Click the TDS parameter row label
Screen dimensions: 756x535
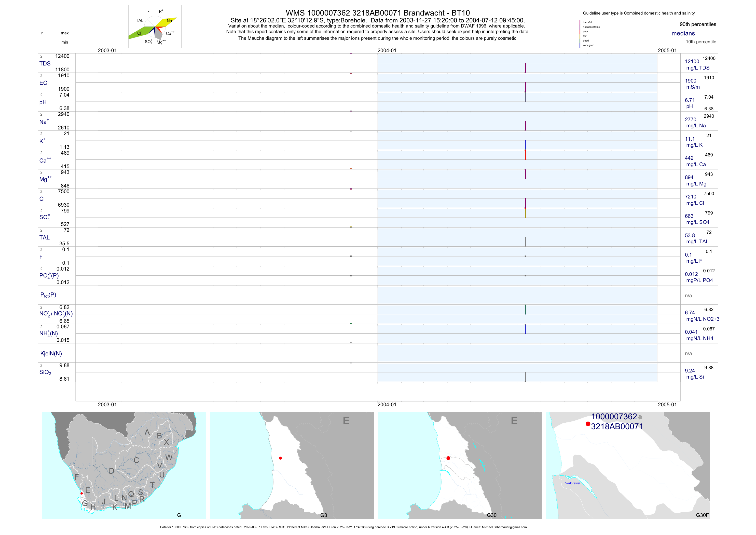pyautogui.click(x=45, y=64)
